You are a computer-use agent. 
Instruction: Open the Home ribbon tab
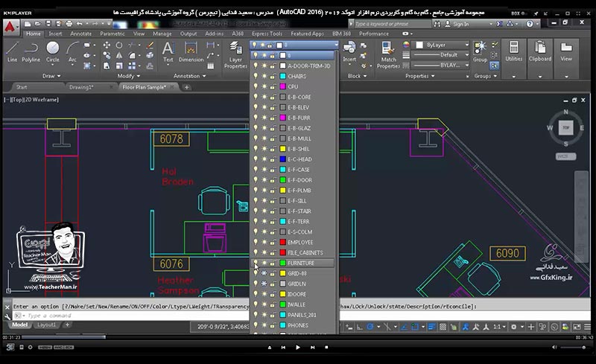pos(34,33)
